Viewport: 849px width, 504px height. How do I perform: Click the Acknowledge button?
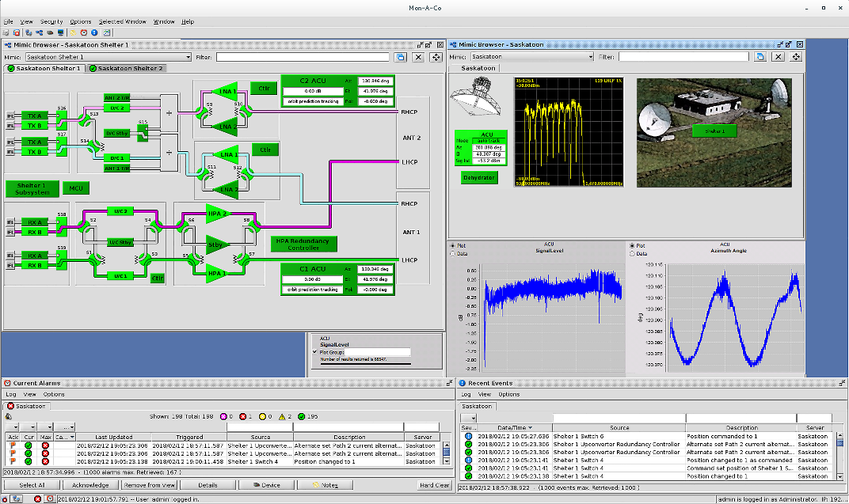(89, 485)
